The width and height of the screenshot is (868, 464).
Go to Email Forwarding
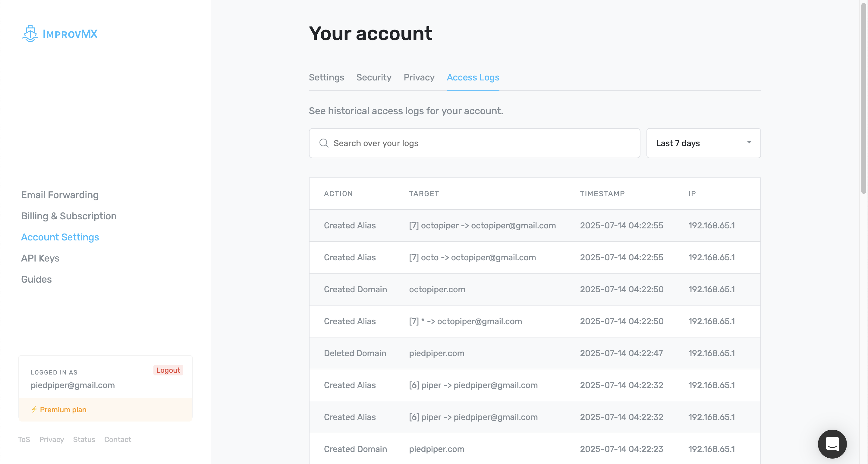(x=60, y=195)
